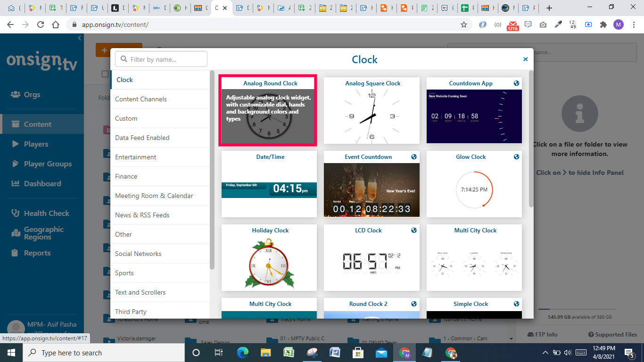Click Windows taskbar search box
Image resolution: width=644 pixels, height=362 pixels.
pos(103,353)
